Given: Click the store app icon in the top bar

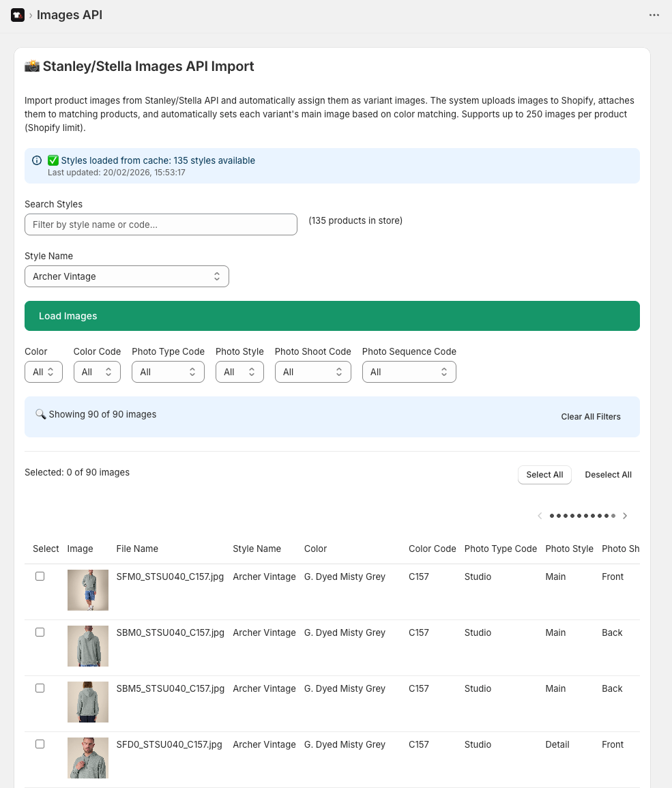Looking at the screenshot, I should click(x=17, y=14).
